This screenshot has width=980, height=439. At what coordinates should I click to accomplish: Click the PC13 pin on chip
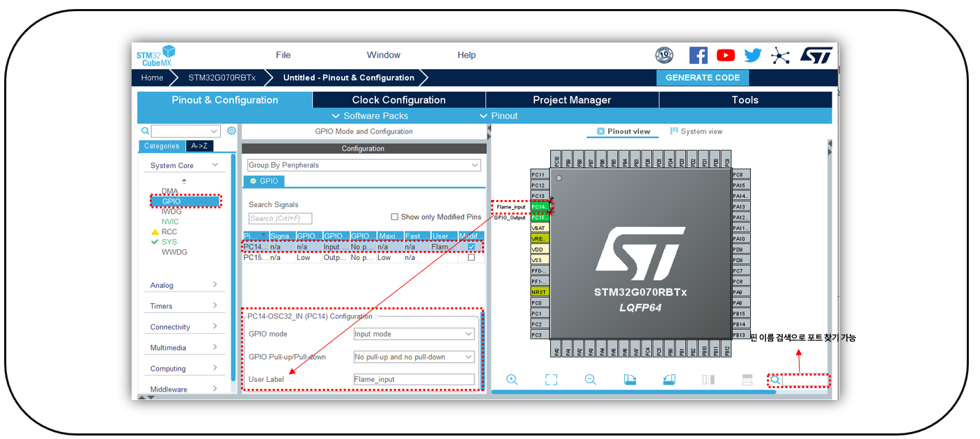539,196
